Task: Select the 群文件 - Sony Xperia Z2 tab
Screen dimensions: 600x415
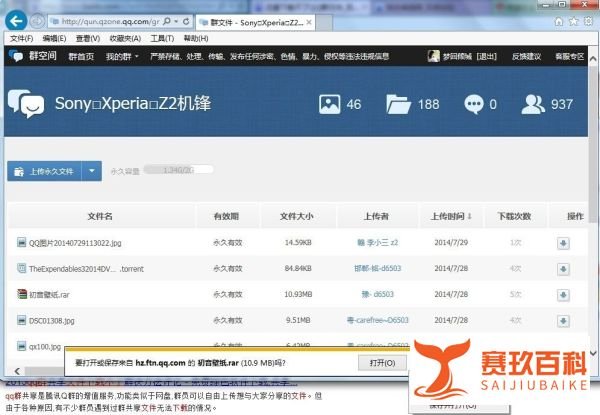Action: [x=255, y=23]
